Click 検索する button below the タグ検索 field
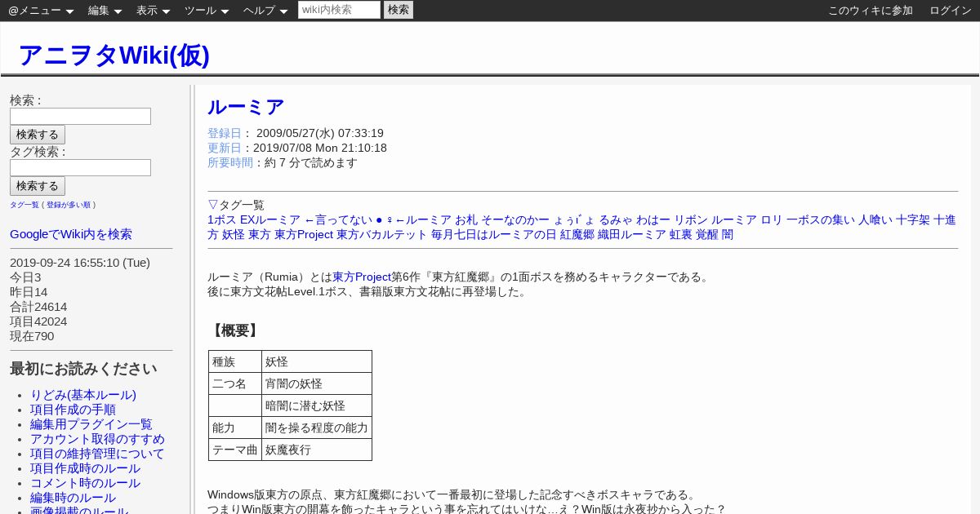 (x=38, y=186)
